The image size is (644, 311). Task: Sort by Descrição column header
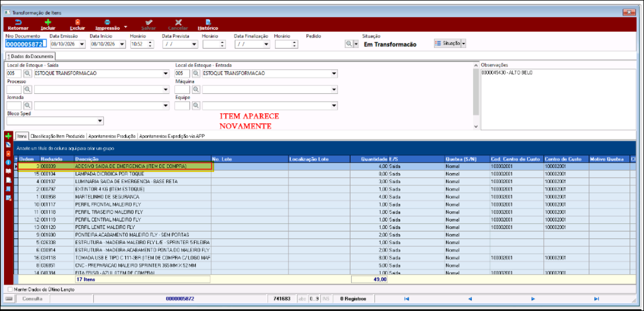142,159
